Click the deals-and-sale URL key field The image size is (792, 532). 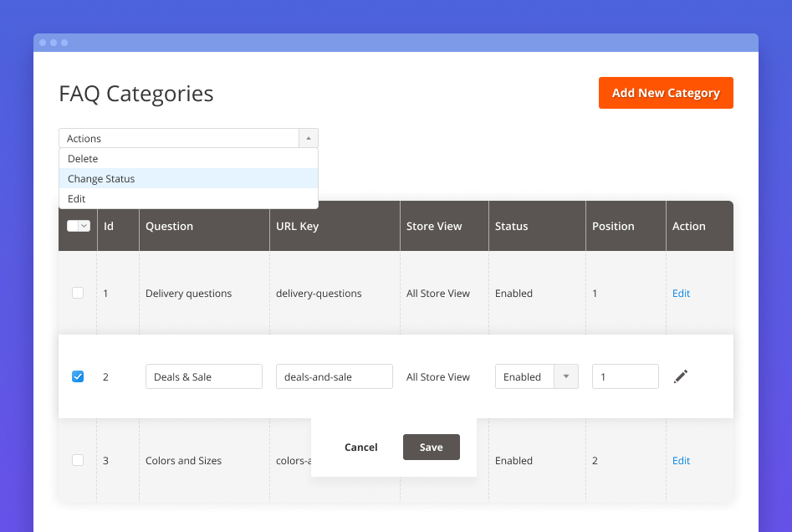[334, 376]
